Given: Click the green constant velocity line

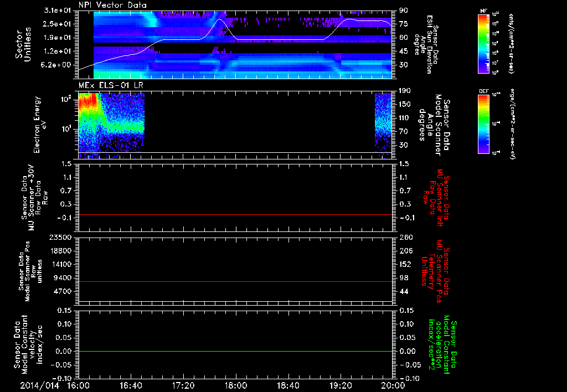Looking at the screenshot, I should [235, 351].
